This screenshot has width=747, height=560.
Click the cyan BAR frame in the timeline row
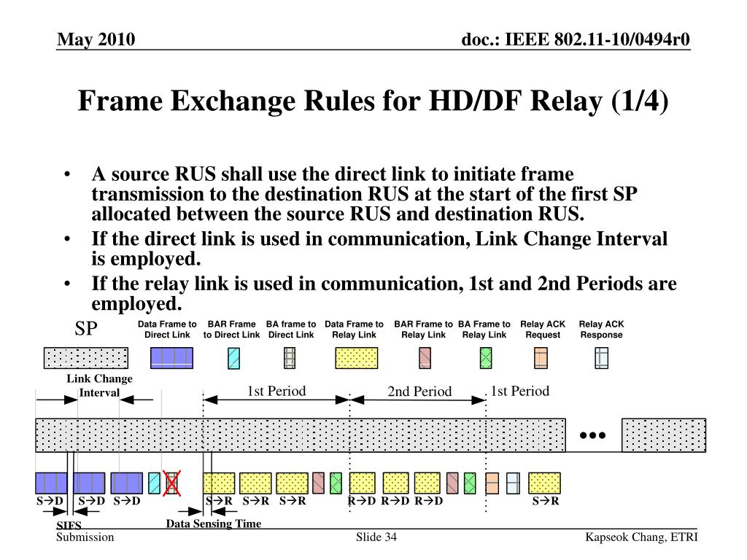(155, 483)
